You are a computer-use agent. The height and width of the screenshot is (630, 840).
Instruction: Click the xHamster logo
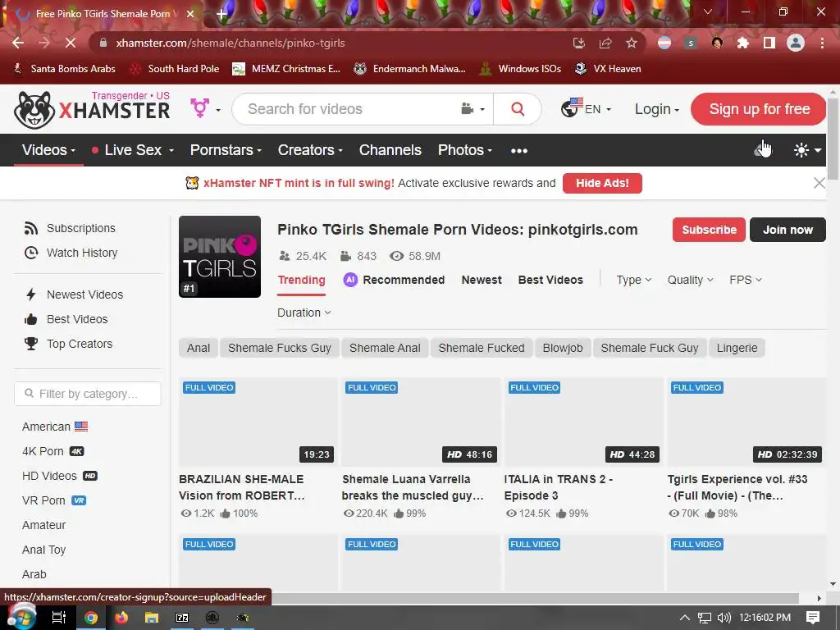[92, 109]
